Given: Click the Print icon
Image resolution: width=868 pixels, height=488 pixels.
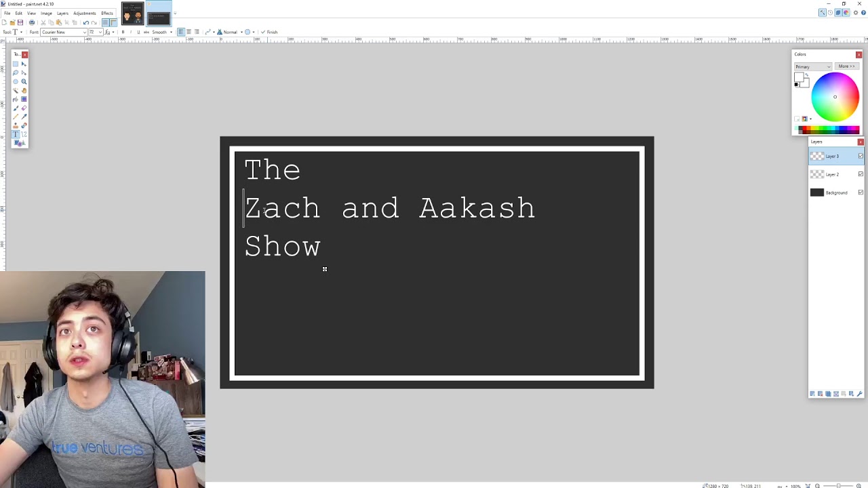Looking at the screenshot, I should pyautogui.click(x=32, y=22).
